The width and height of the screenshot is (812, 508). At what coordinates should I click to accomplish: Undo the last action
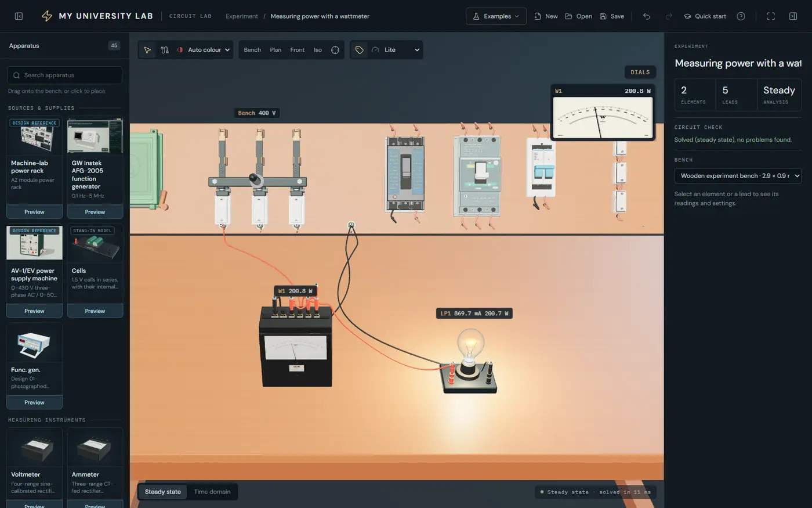(646, 16)
